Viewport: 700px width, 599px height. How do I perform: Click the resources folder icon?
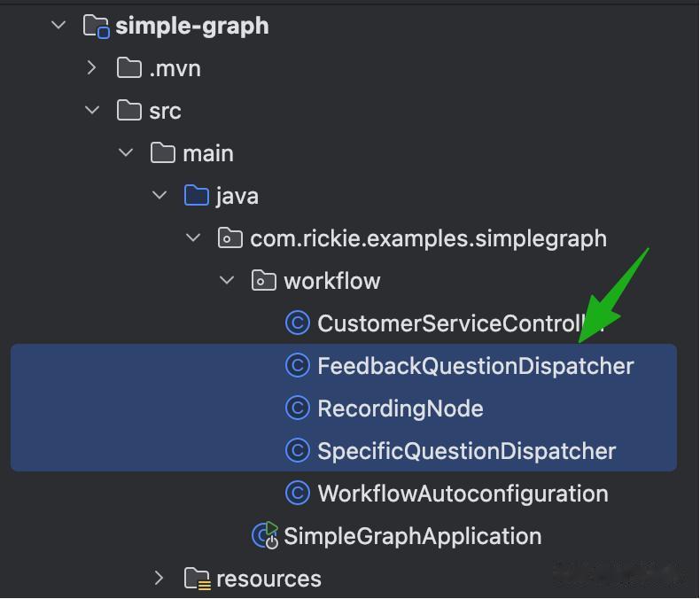tap(196, 579)
